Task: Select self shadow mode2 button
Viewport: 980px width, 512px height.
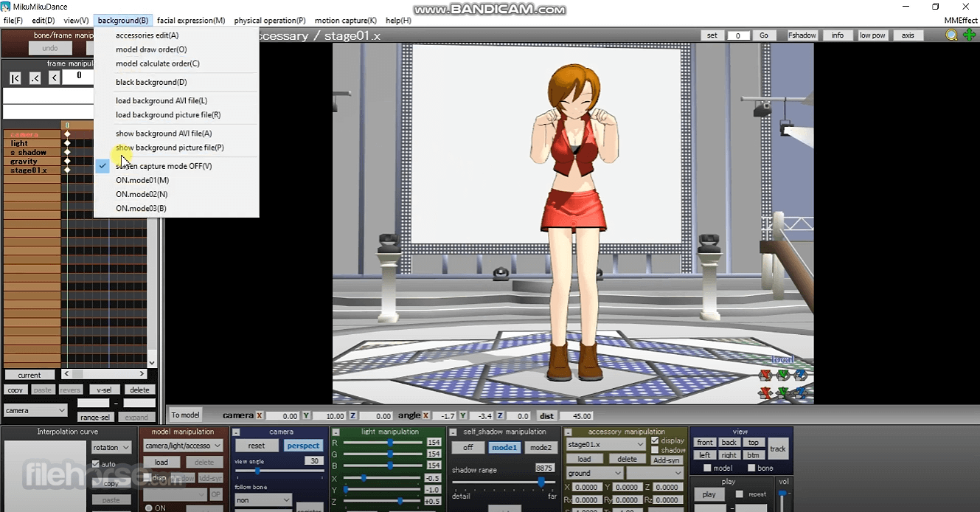Action: click(x=541, y=447)
